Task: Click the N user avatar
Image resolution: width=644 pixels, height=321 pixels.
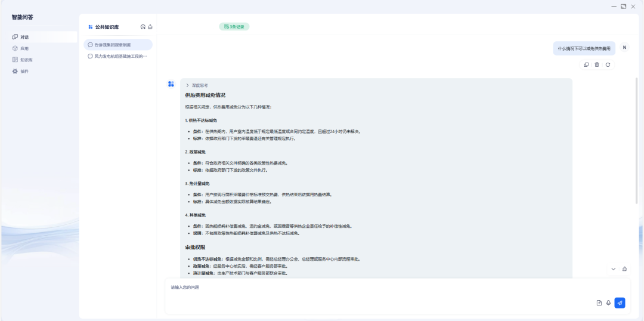Action: [624, 48]
